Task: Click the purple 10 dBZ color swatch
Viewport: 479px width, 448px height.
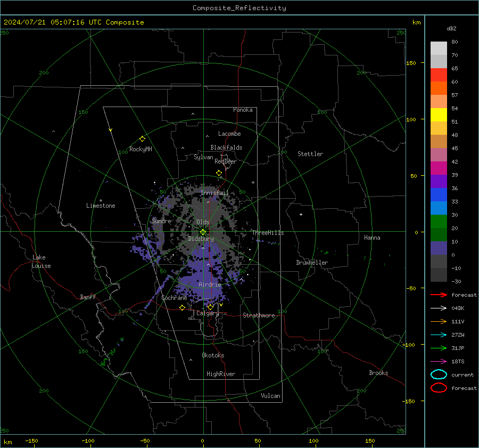Action: coord(439,248)
